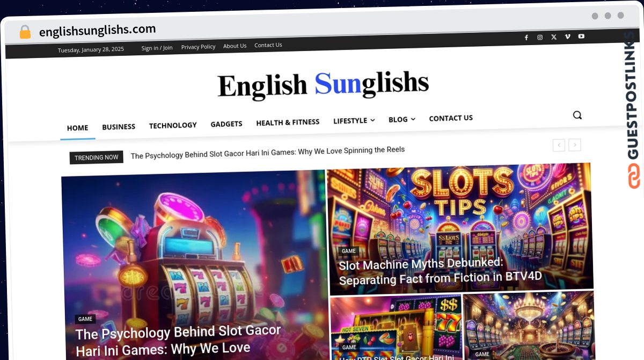
Task: Open the X (Twitter) social icon
Action: [x=554, y=37]
